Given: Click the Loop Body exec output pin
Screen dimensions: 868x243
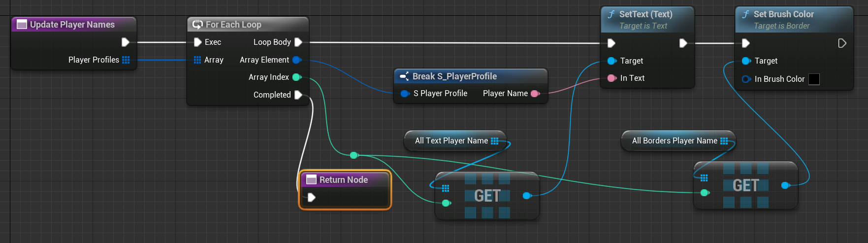Looking at the screenshot, I should tap(298, 42).
